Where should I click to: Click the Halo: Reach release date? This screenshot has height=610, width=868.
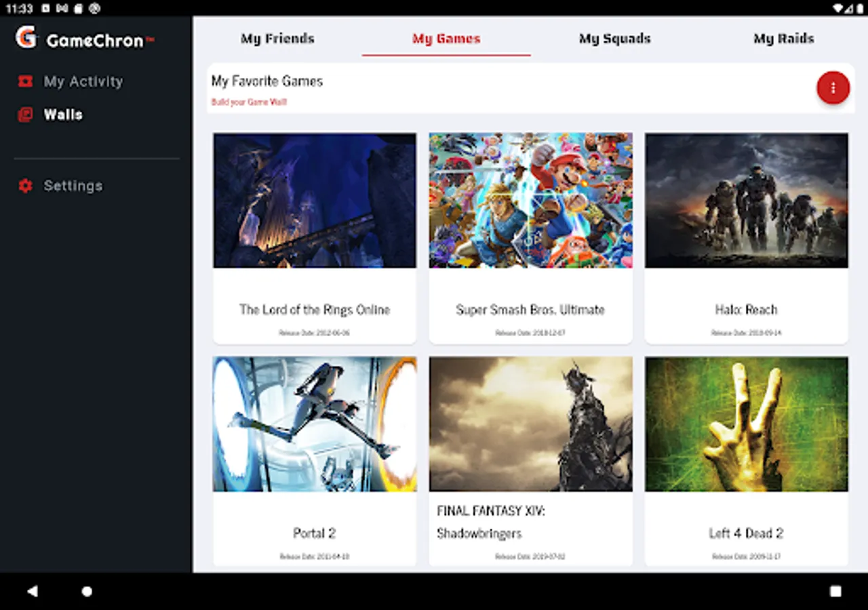[746, 333]
